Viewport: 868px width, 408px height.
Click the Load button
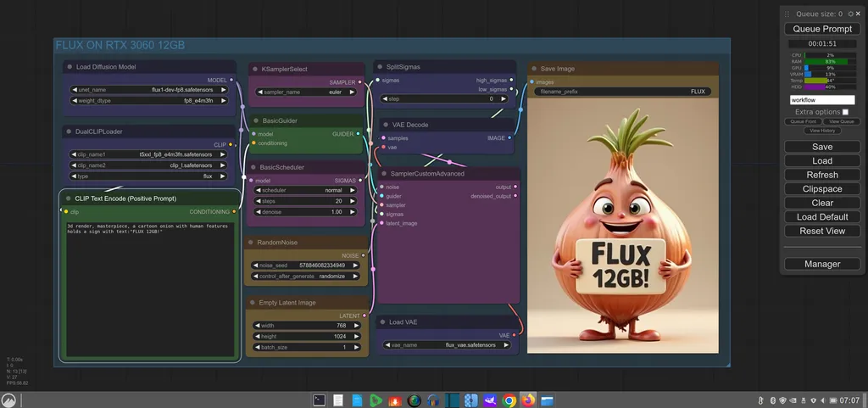click(x=822, y=160)
